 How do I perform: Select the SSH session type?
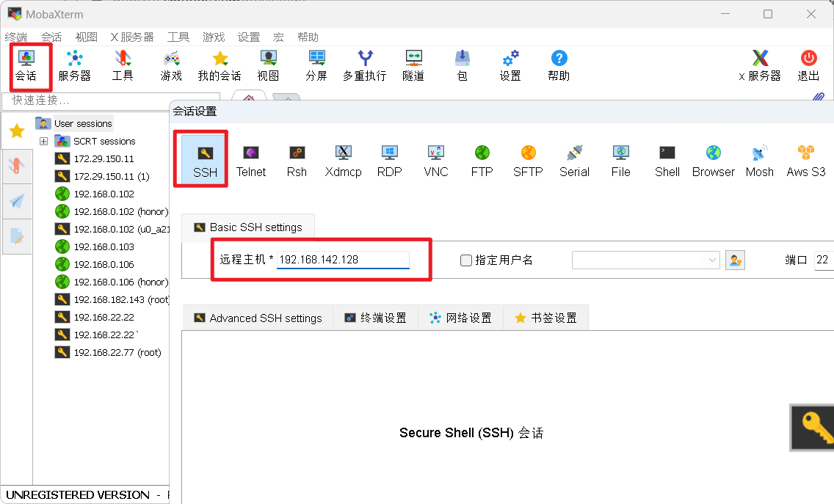pos(205,160)
